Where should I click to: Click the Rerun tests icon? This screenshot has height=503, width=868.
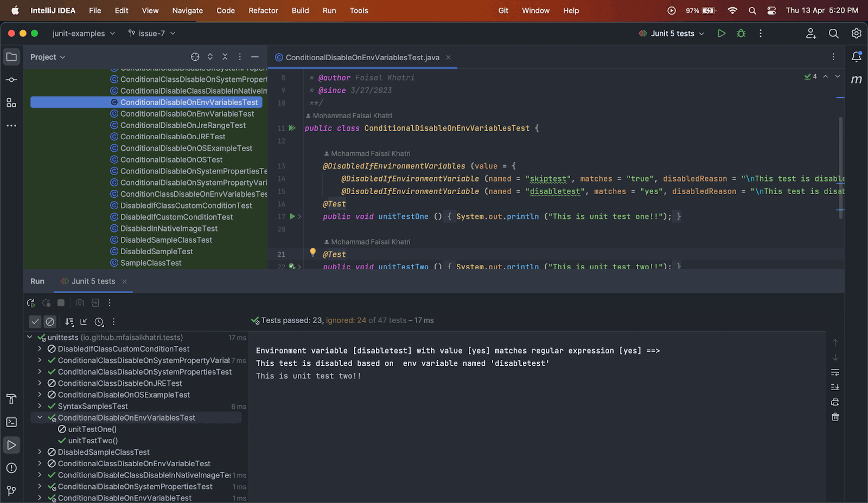31,303
